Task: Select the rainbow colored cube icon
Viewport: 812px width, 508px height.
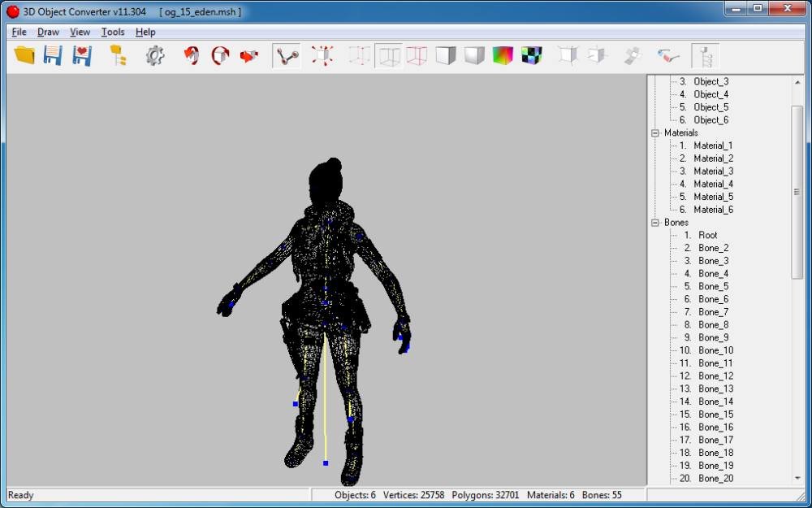Action: tap(503, 55)
